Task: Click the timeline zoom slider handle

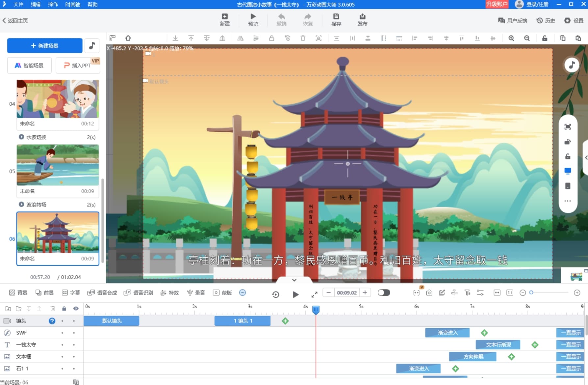Action: click(x=531, y=292)
